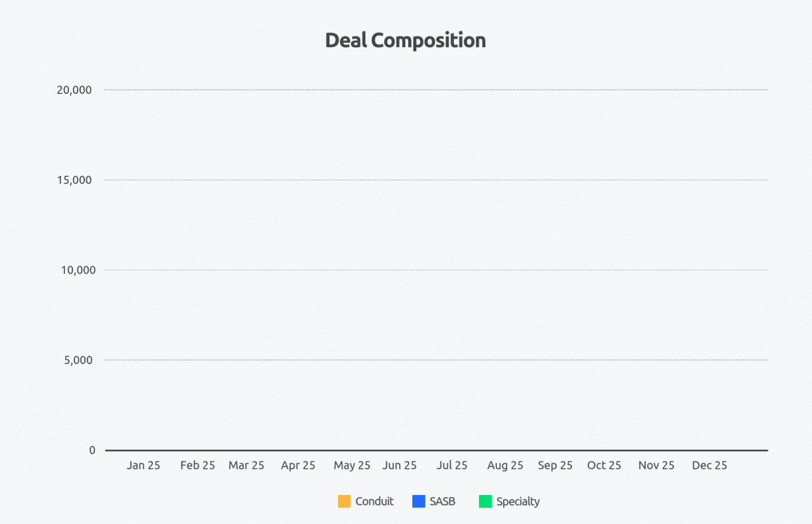
Task: Select the Feb 25 axis label
Action: coord(198,465)
